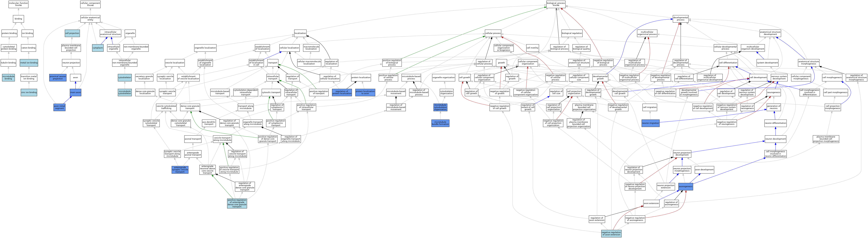Click the 'system development' node
868x238 pixels.
(x=768, y=63)
